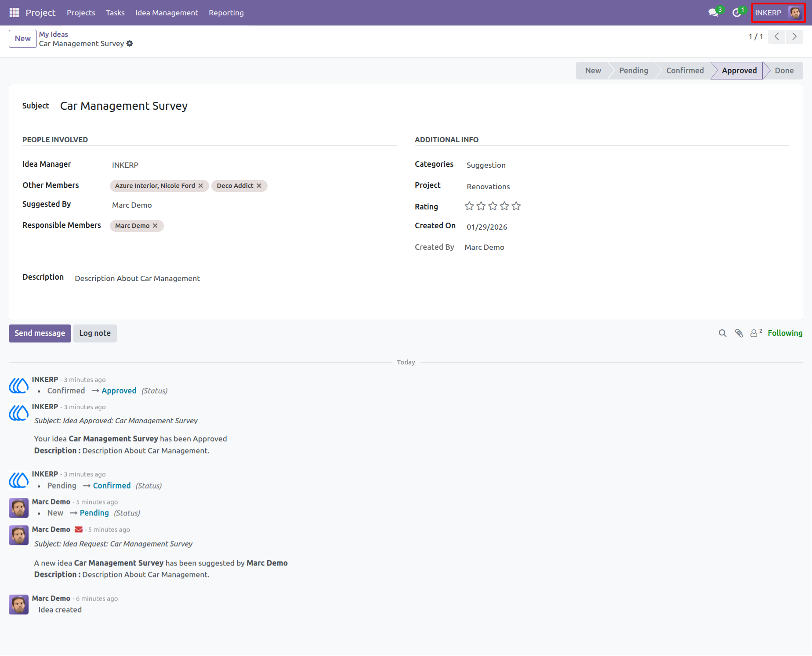Edit the Subject field Car Management Survey

124,106
